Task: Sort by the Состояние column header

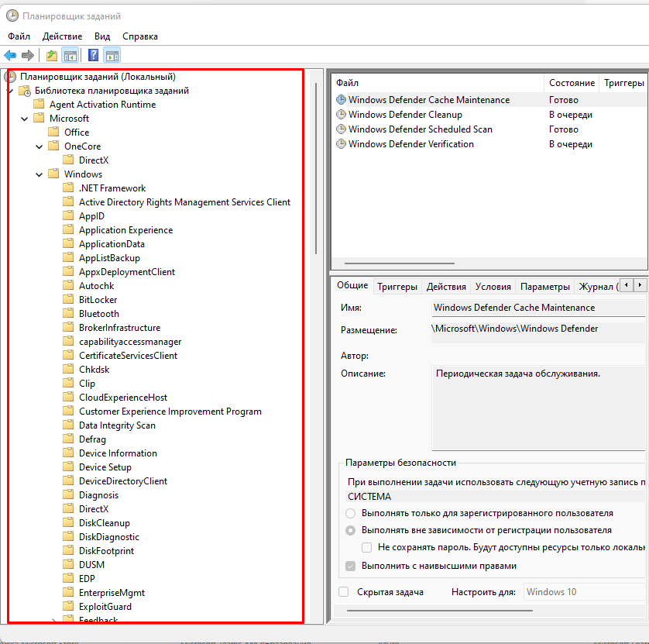Action: 572,83
